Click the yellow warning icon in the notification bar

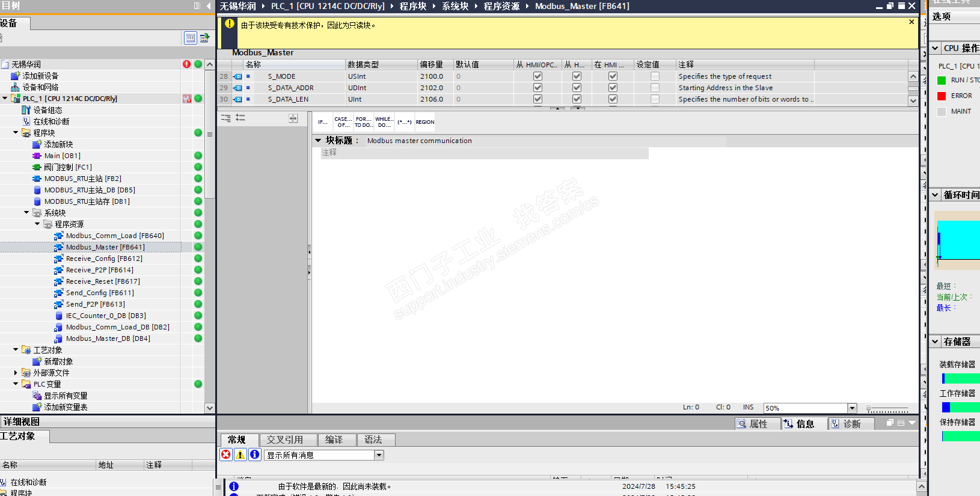pyautogui.click(x=230, y=24)
